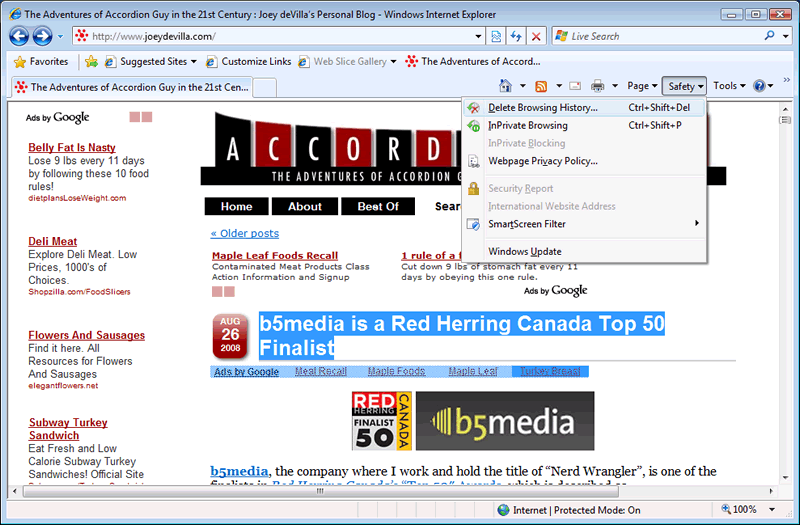Image resolution: width=800 pixels, height=525 pixels.
Task: Click the Best Of navigation button
Action: pos(378,207)
